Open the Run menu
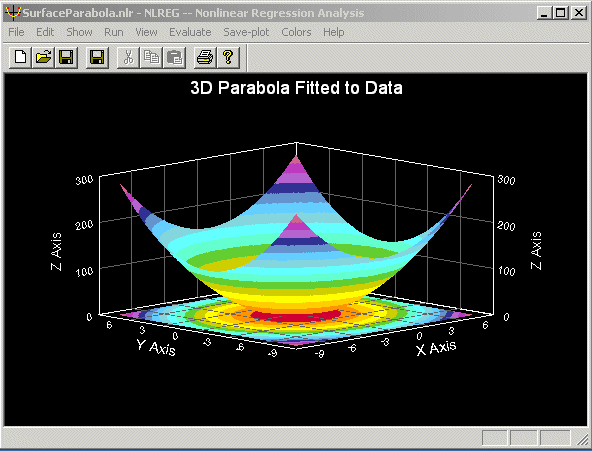592x451 pixels. [114, 32]
